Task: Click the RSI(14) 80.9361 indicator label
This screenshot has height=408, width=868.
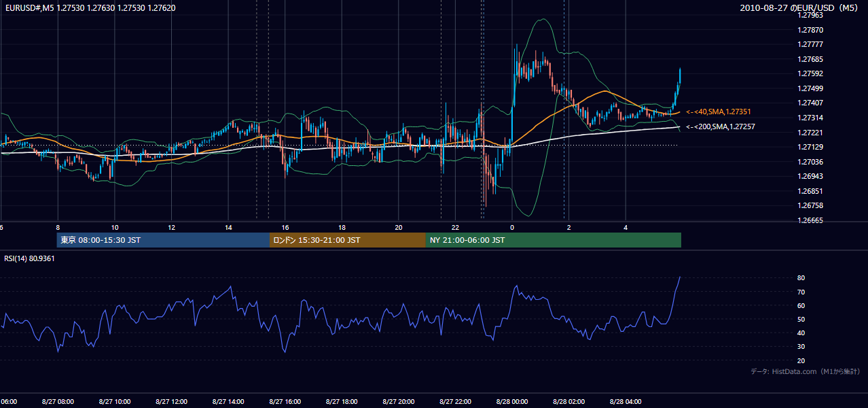Action: 29,258
